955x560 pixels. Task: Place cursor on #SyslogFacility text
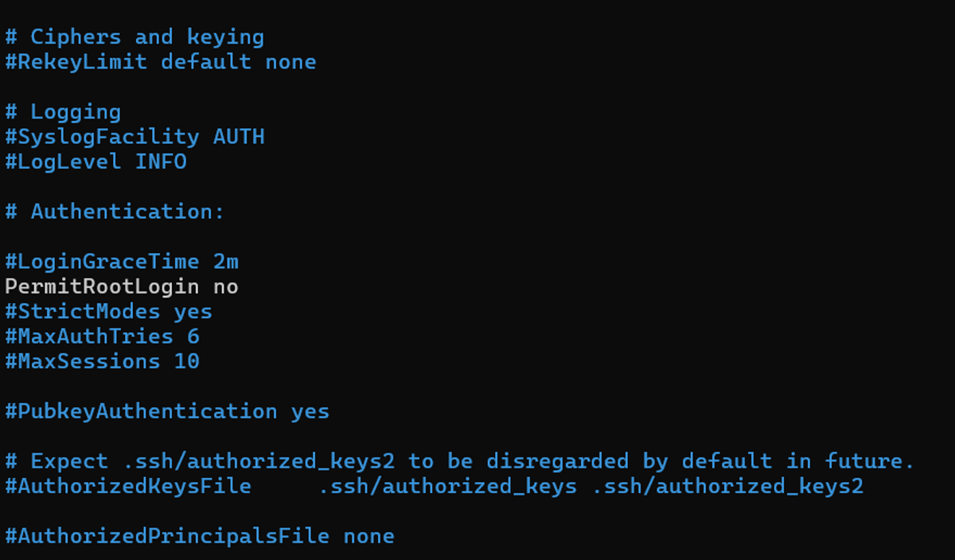pos(102,137)
